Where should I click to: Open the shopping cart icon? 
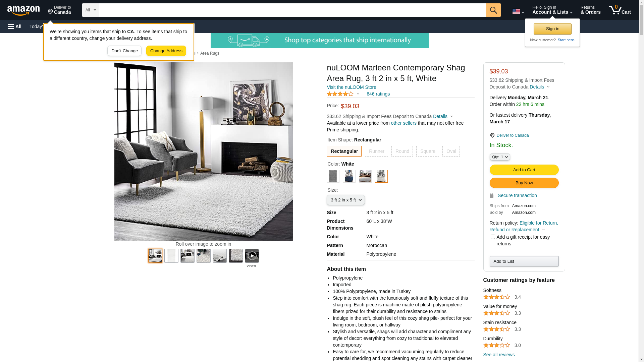[620, 10]
